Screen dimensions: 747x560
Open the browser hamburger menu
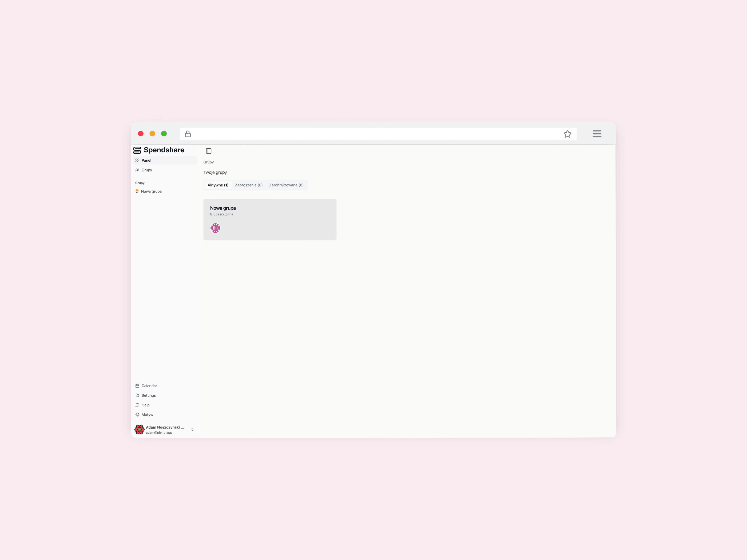(x=597, y=134)
